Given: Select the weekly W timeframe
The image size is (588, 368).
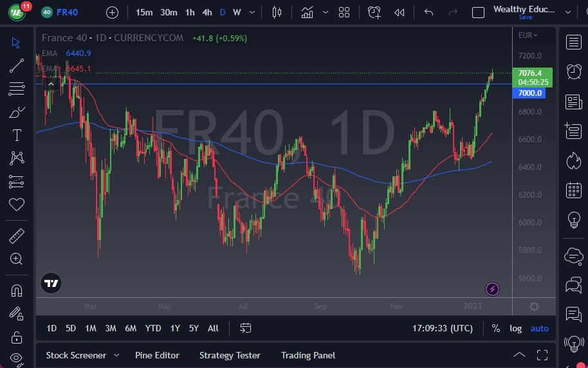Looking at the screenshot, I should [237, 12].
